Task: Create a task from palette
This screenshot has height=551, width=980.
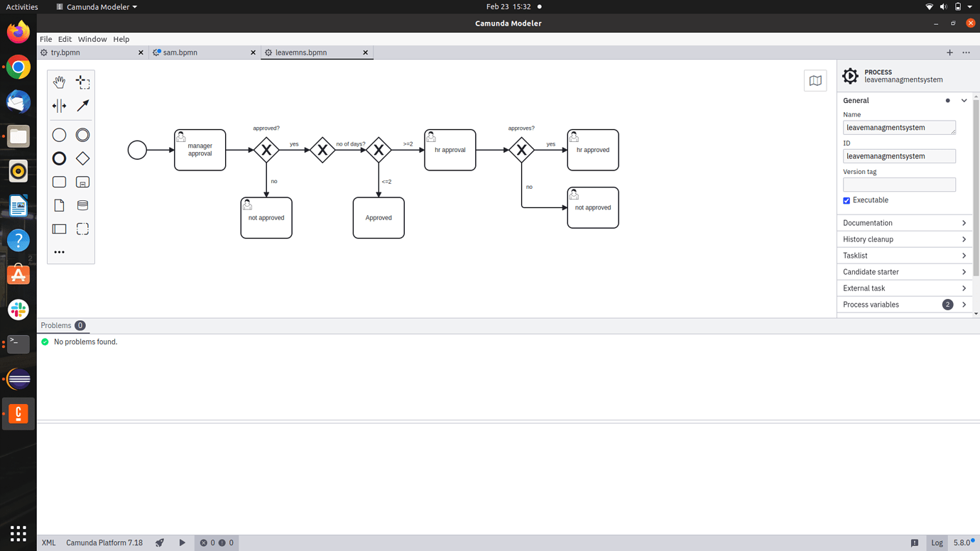Action: [x=59, y=182]
